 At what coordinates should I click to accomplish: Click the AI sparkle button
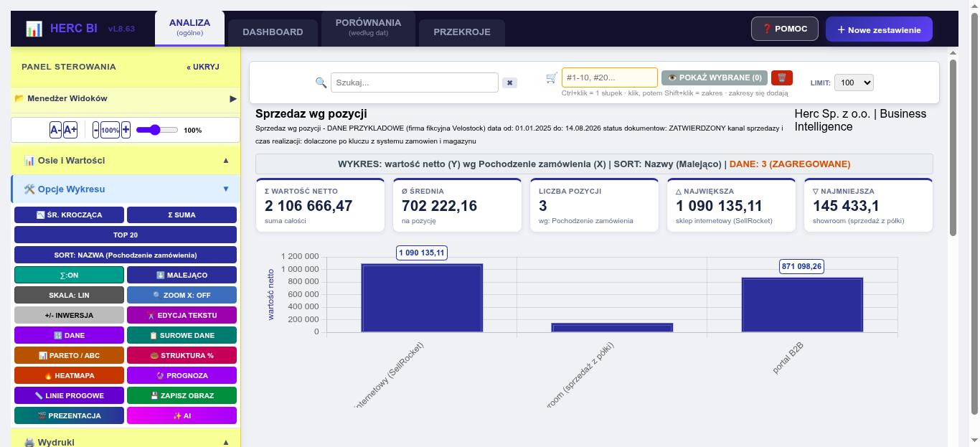tap(182, 415)
